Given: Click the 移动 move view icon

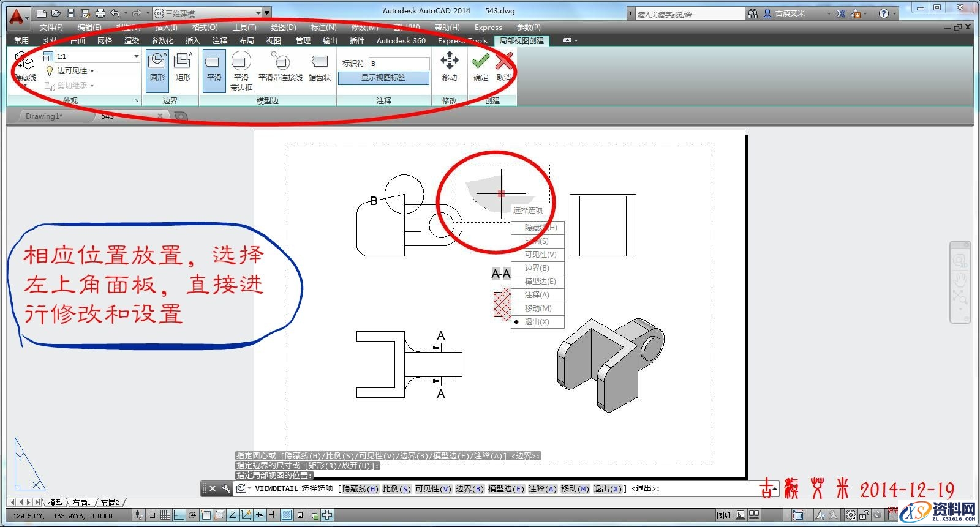Looking at the screenshot, I should pyautogui.click(x=450, y=66).
